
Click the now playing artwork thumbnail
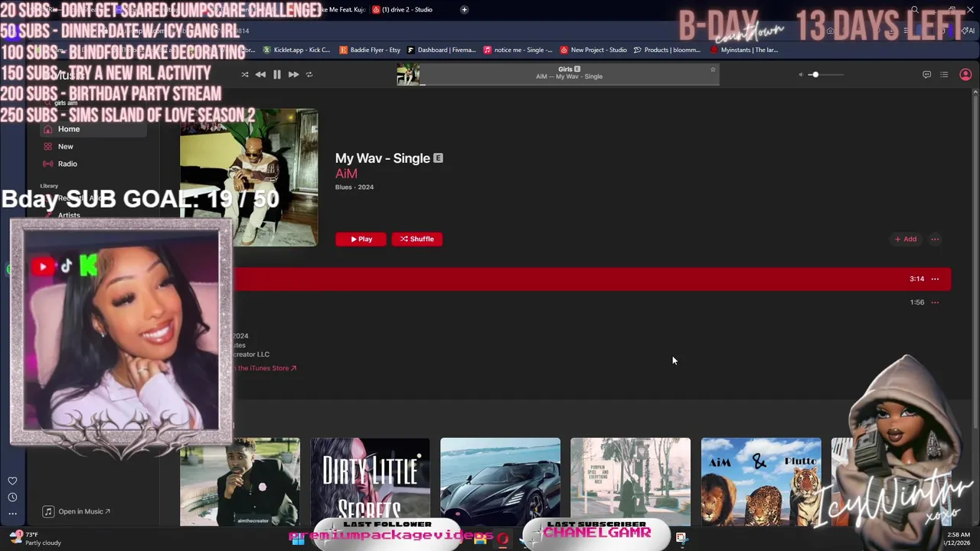tap(408, 74)
